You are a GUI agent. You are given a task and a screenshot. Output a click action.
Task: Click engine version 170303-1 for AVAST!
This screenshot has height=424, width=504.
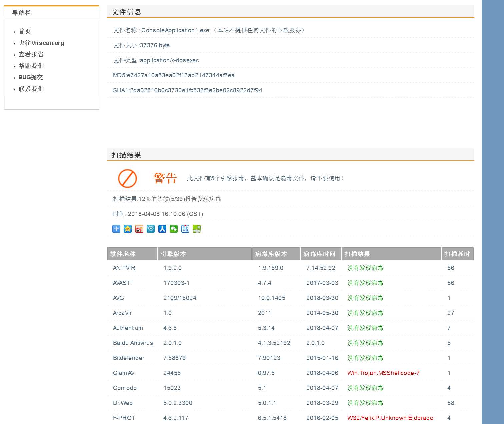pyautogui.click(x=176, y=283)
